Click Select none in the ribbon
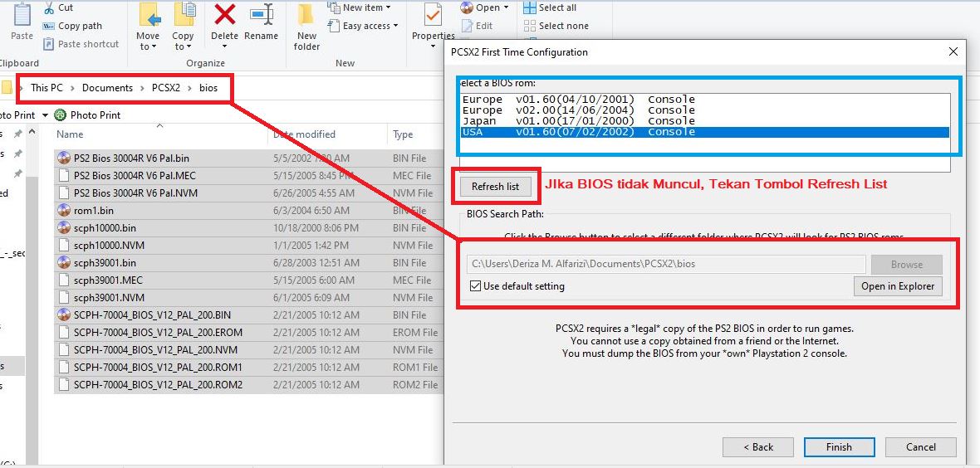The width and height of the screenshot is (980, 468). [x=556, y=26]
